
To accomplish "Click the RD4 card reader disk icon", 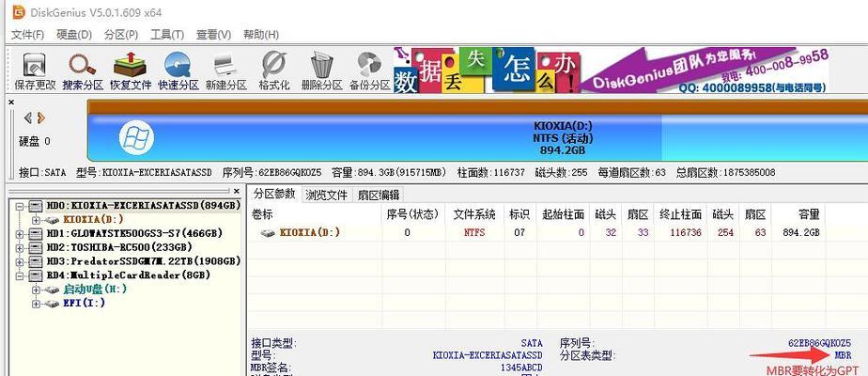I will 36,275.
